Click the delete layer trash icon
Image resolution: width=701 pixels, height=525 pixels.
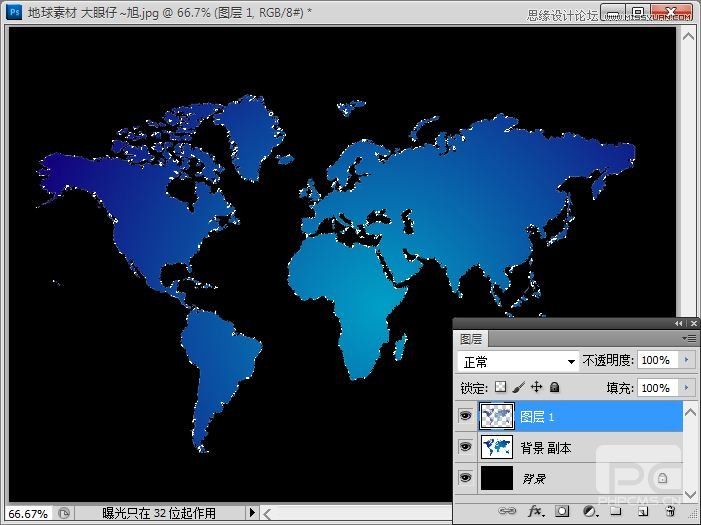670,511
